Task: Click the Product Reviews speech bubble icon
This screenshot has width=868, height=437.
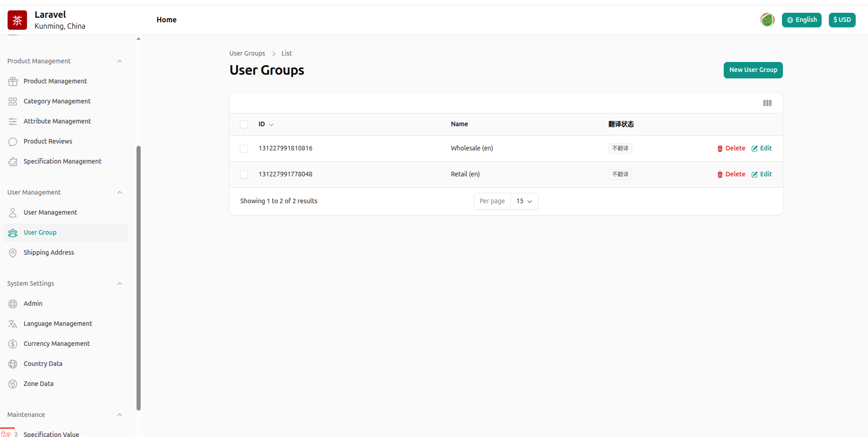Action: [13, 142]
